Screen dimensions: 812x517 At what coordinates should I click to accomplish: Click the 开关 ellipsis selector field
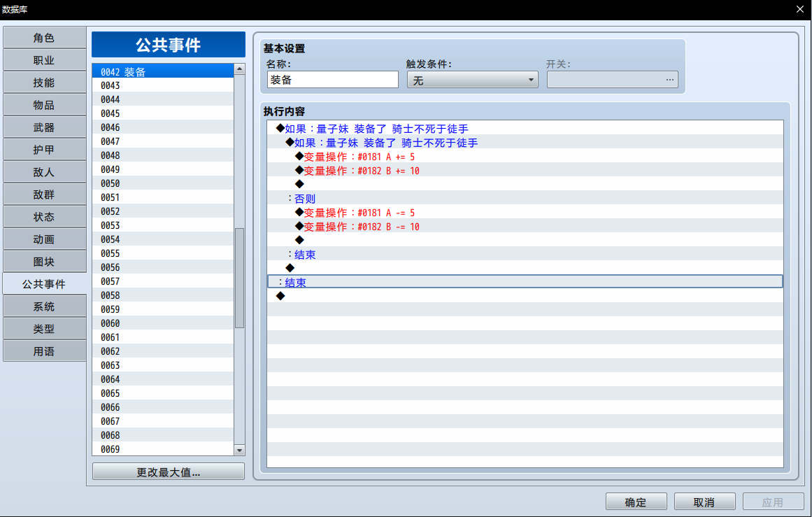612,80
